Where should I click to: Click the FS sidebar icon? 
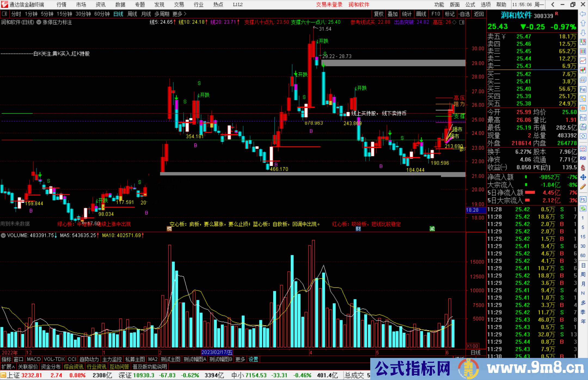[x=583, y=199]
